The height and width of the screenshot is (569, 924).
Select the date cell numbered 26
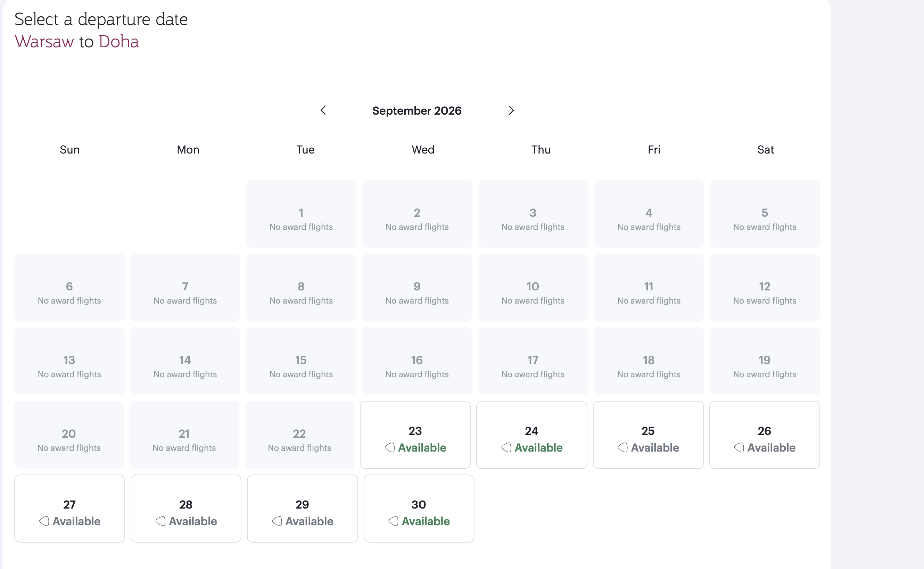(x=765, y=435)
